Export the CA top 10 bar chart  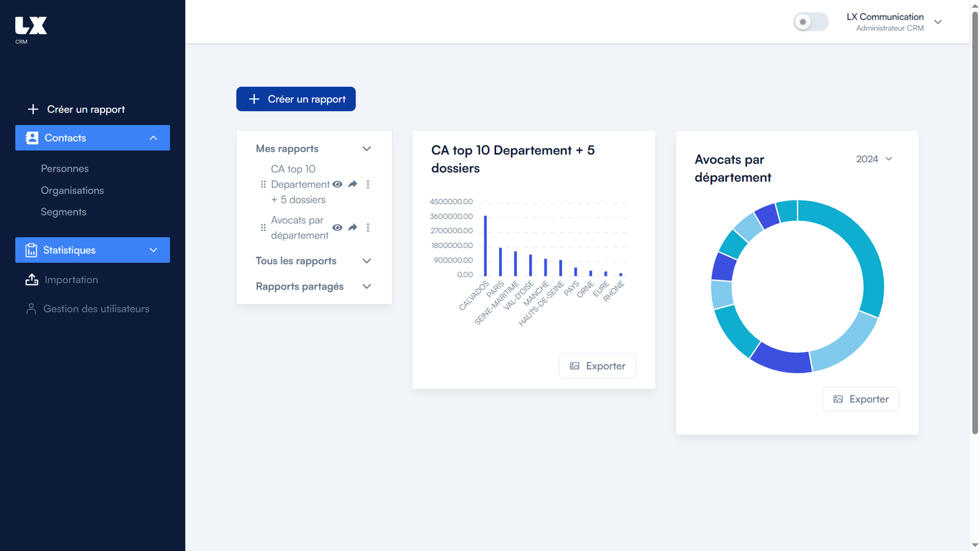click(597, 366)
